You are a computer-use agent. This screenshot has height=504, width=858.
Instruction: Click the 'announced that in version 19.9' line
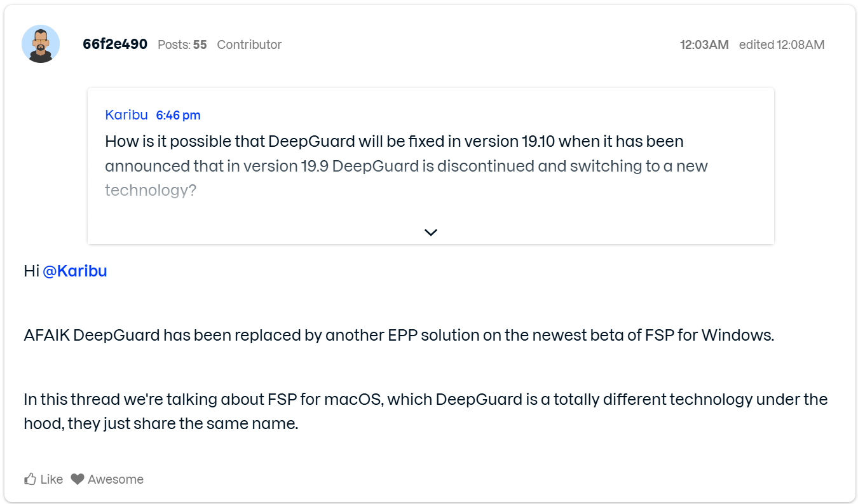406,166
